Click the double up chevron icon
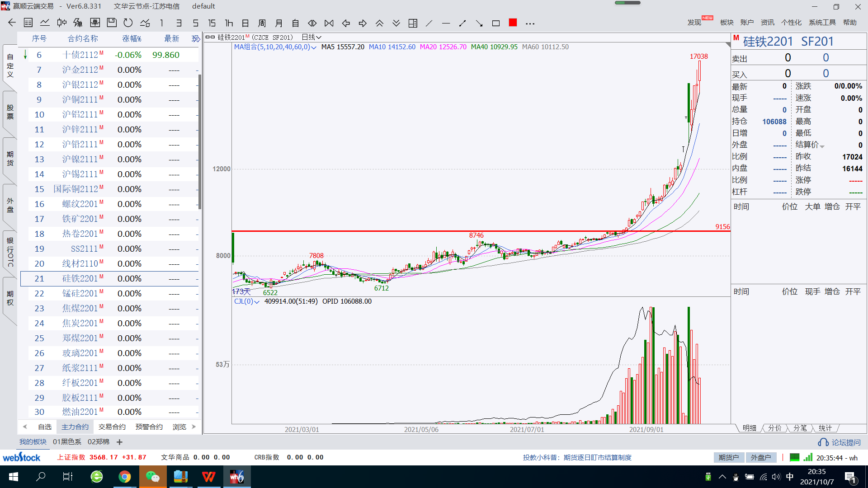 (x=379, y=23)
